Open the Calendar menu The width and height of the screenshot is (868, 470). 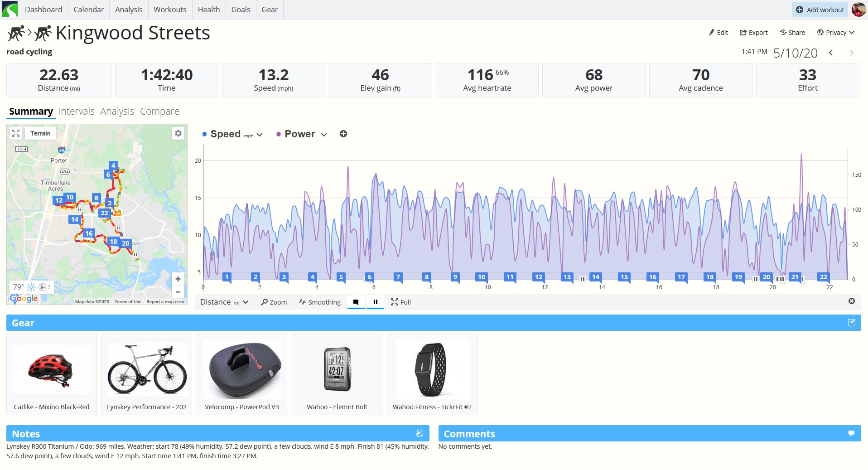89,10
